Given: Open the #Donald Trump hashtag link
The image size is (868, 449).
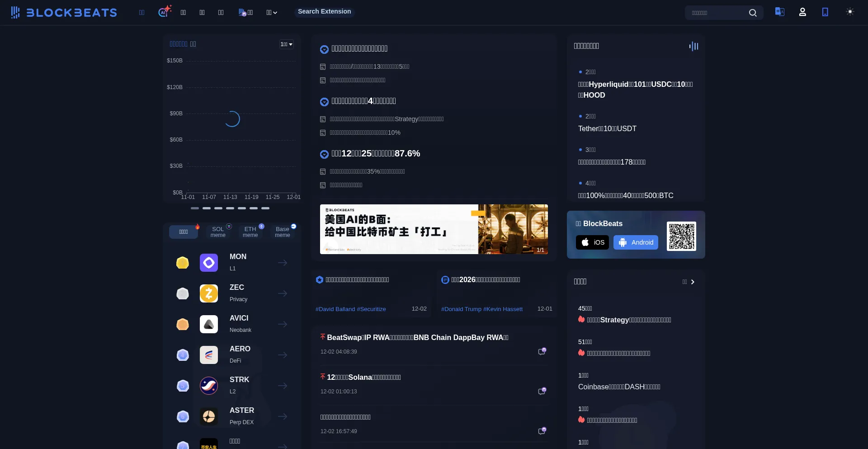Looking at the screenshot, I should click(x=461, y=309).
